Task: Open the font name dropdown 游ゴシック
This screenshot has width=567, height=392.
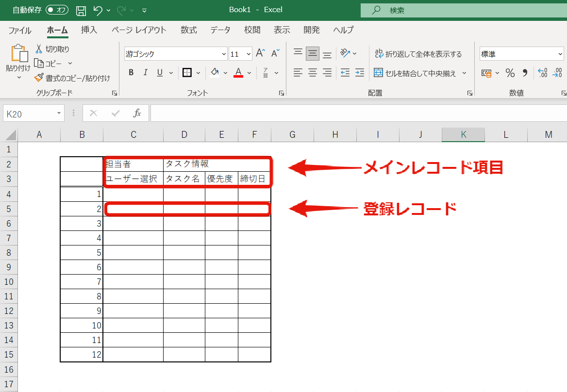Action: 224,54
